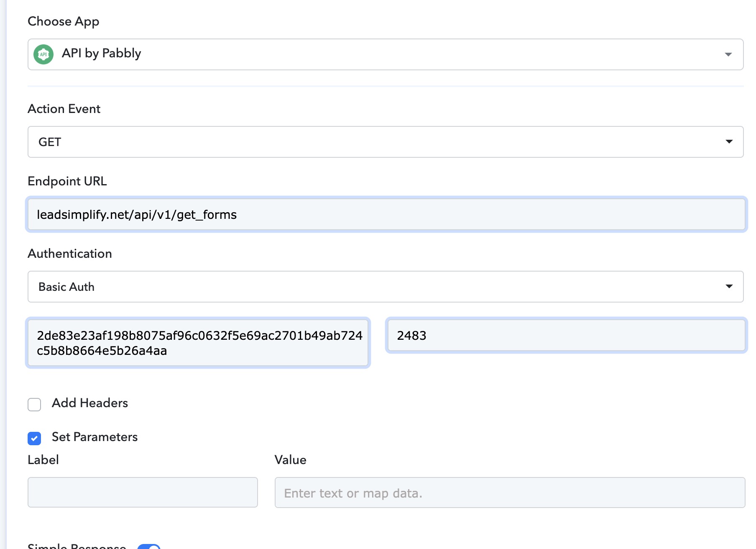Focus the Basic Auth API key field
The image size is (756, 549).
point(198,343)
